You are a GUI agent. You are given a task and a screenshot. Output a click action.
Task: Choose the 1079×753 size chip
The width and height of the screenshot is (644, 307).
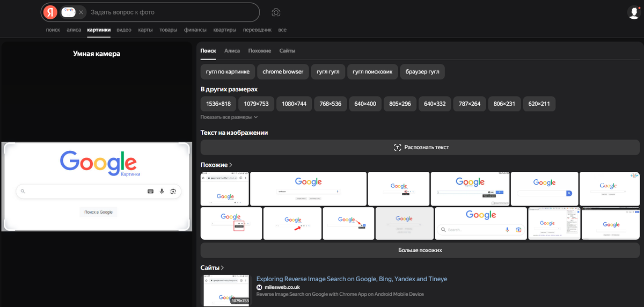point(256,104)
